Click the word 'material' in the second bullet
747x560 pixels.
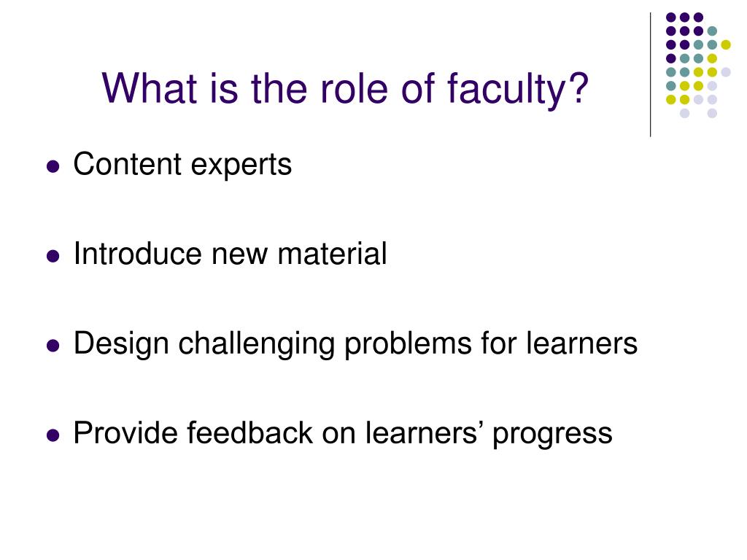(x=332, y=253)
